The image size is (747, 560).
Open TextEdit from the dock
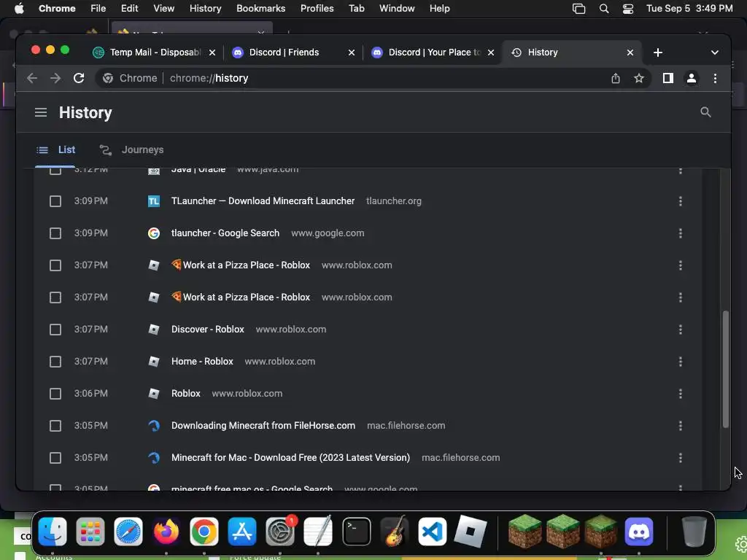[x=318, y=532]
